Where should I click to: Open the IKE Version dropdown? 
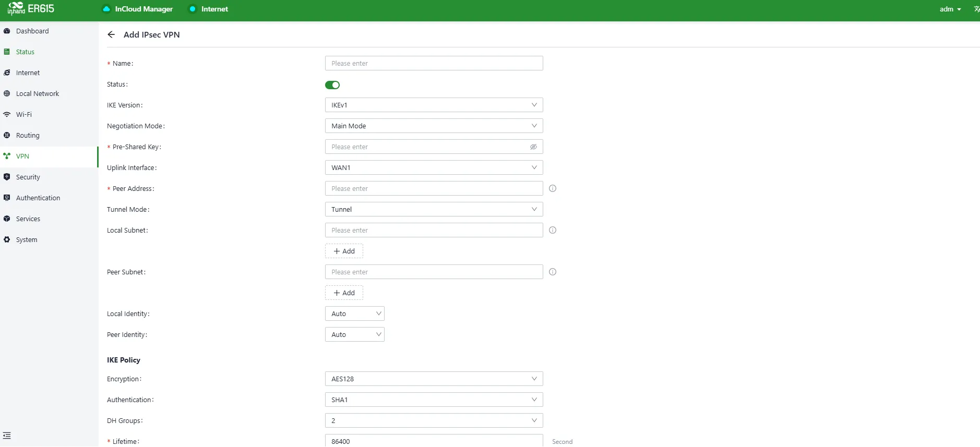coord(434,105)
